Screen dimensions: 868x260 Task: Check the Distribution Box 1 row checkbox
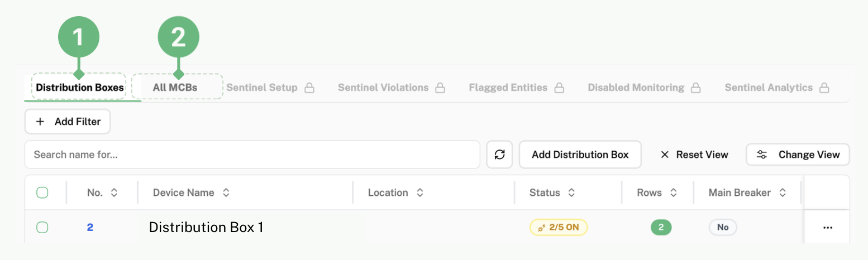pos(42,227)
